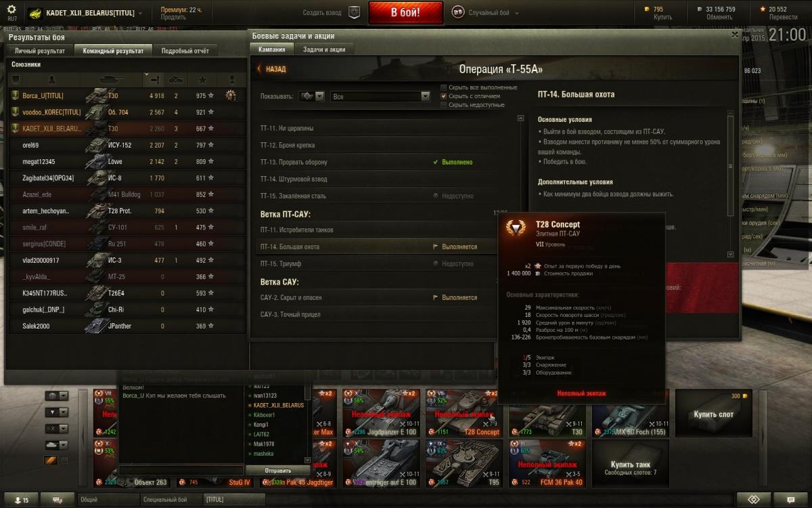Select mission ТТ-14. Штурмовой взвод
Screen dimensions: 812x508
click(x=379, y=179)
